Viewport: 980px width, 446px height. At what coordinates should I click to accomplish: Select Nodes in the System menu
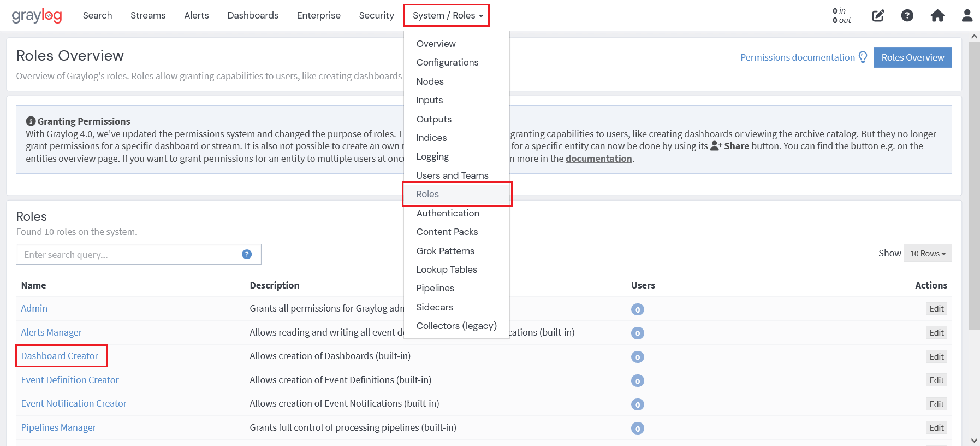456,81
